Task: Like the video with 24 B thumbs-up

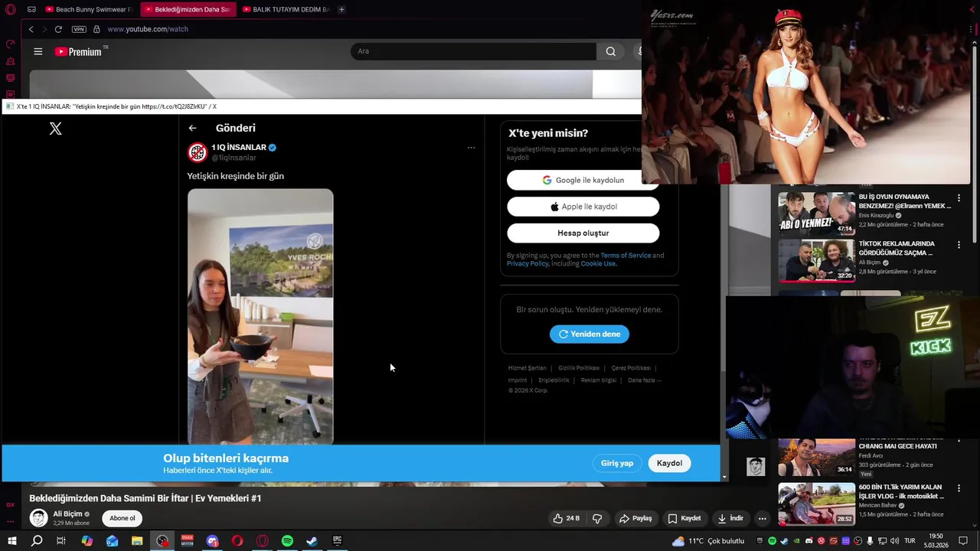Action: (x=567, y=518)
